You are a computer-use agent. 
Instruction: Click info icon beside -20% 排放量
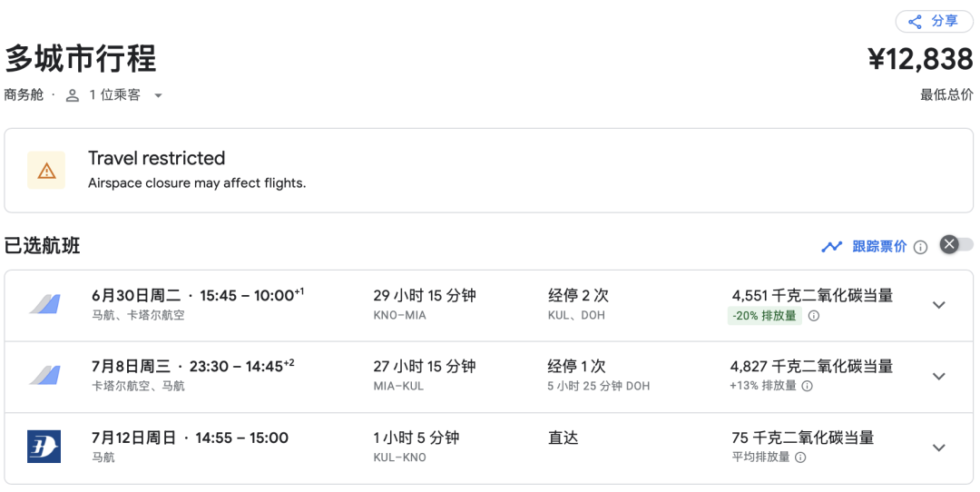click(x=814, y=316)
